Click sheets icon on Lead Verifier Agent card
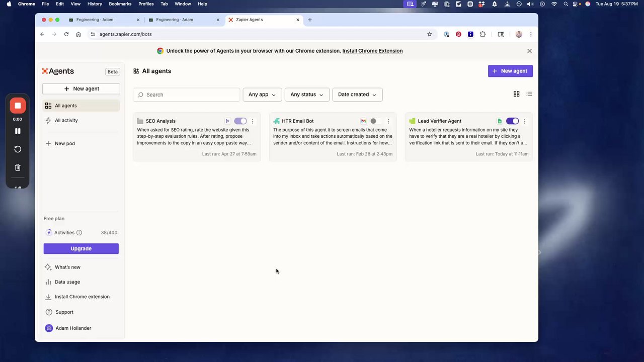This screenshot has width=644, height=362. click(x=500, y=121)
